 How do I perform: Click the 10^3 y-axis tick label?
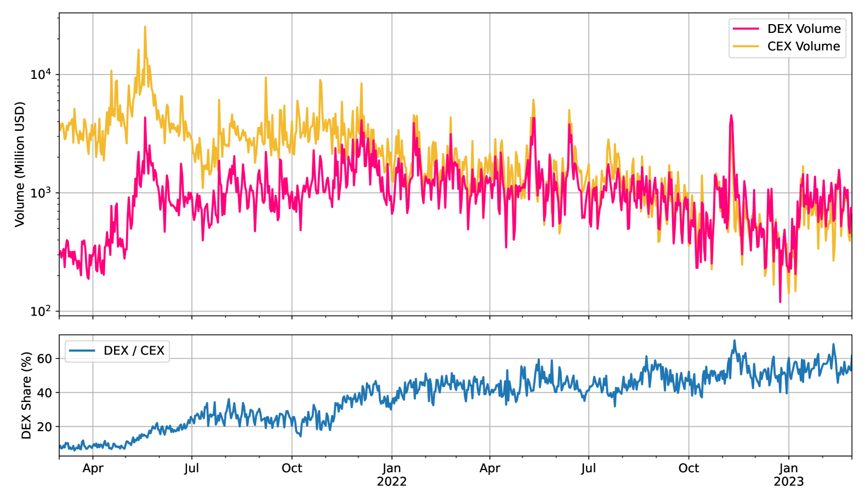point(41,192)
